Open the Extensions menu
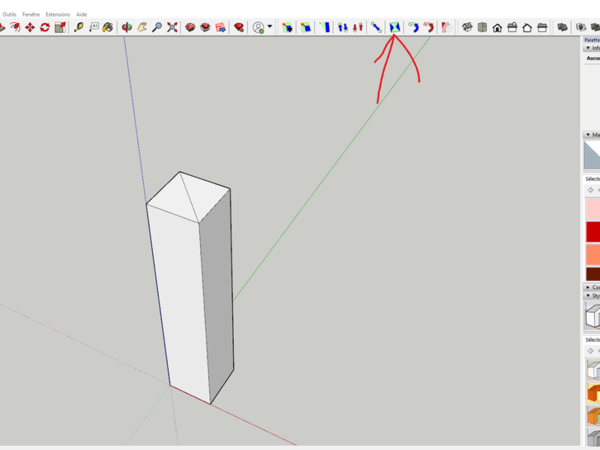The width and height of the screenshot is (600, 450). pos(58,14)
